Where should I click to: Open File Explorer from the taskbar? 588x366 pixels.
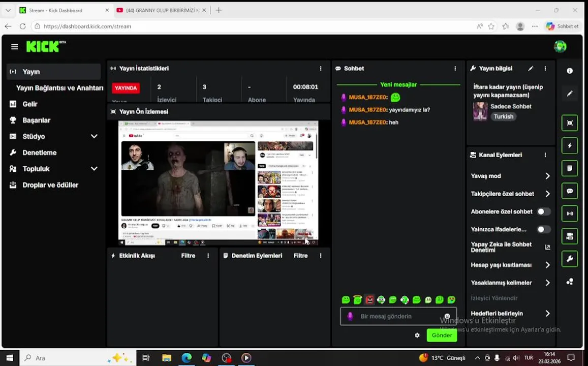(167, 358)
